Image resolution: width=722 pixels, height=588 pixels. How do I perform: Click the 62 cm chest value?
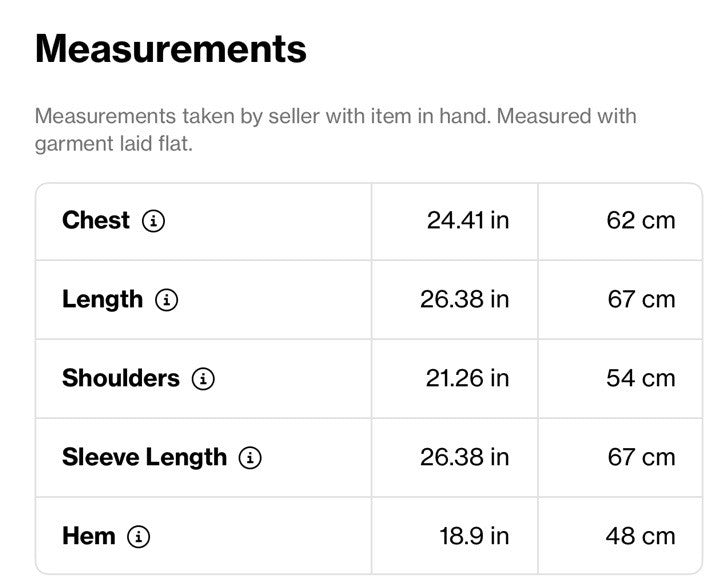pyautogui.click(x=641, y=220)
